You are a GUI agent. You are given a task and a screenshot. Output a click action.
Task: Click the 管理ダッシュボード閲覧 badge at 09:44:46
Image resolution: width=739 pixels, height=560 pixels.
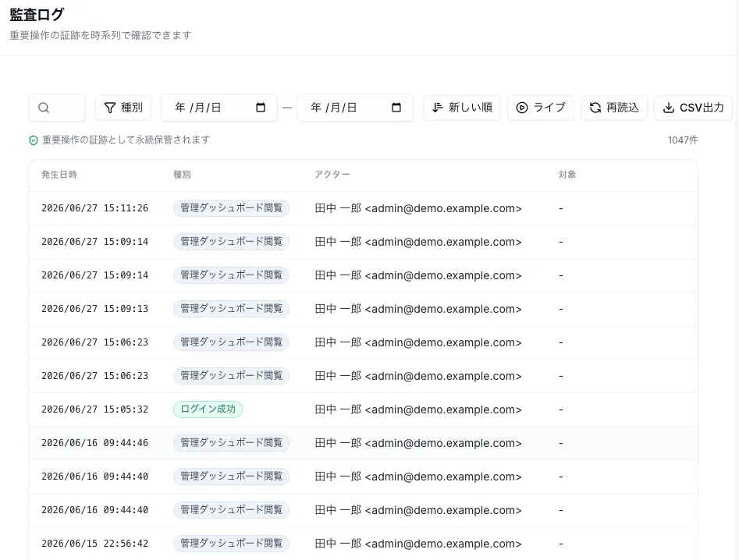pyautogui.click(x=232, y=443)
